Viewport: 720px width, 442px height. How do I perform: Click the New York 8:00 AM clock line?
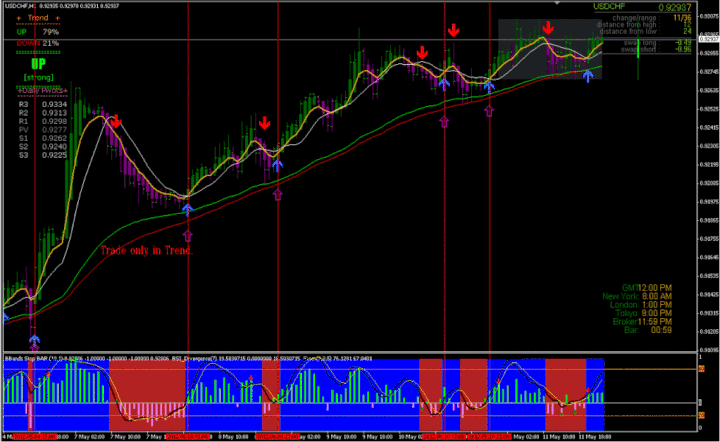click(637, 297)
